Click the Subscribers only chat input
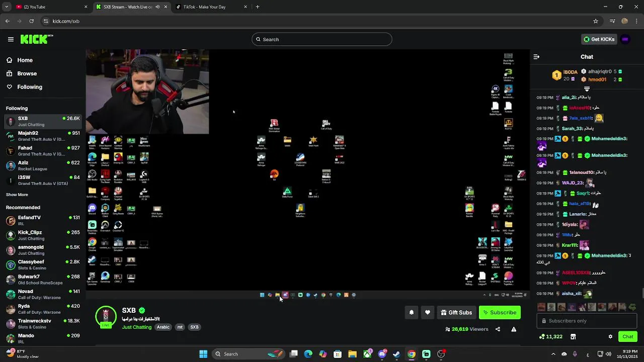 coord(587,321)
